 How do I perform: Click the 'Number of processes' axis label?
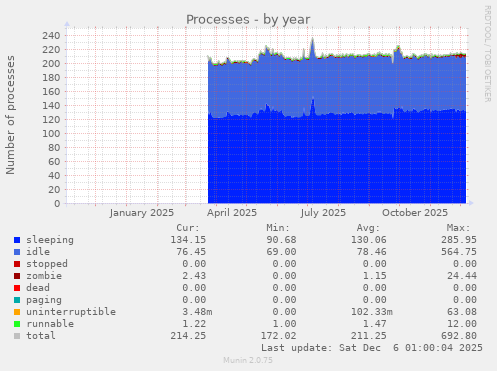[10, 115]
